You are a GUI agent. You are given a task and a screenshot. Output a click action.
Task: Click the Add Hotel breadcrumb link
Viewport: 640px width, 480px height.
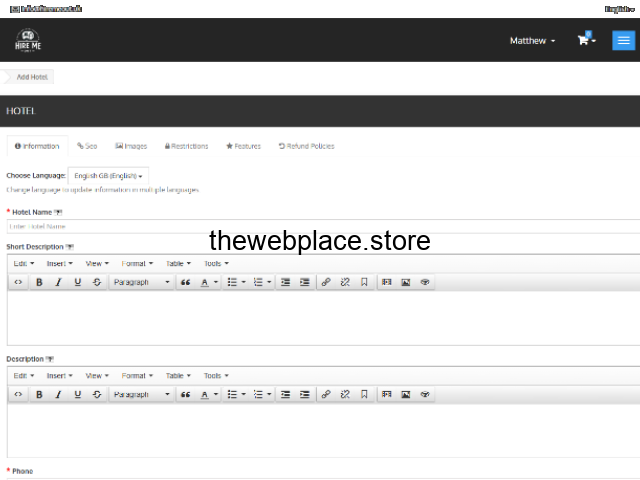32,77
